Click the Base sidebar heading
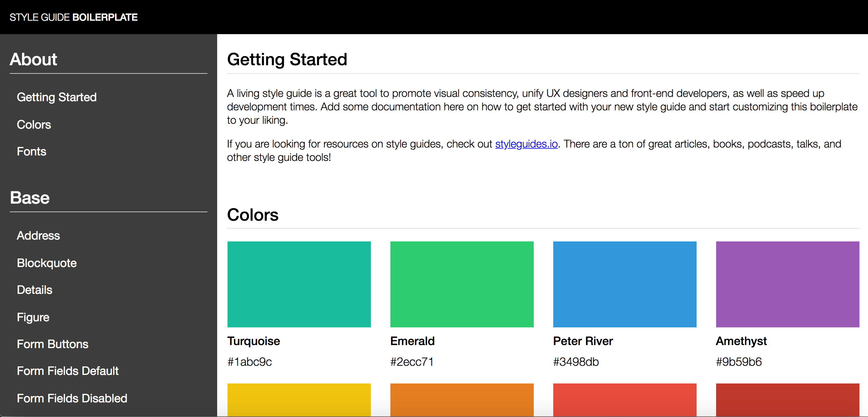 pyautogui.click(x=30, y=198)
